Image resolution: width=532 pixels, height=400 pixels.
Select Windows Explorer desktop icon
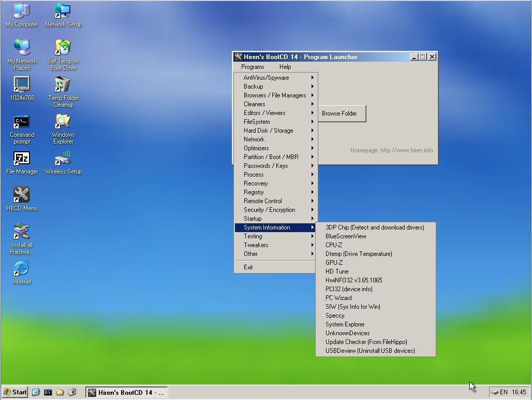[x=63, y=129]
